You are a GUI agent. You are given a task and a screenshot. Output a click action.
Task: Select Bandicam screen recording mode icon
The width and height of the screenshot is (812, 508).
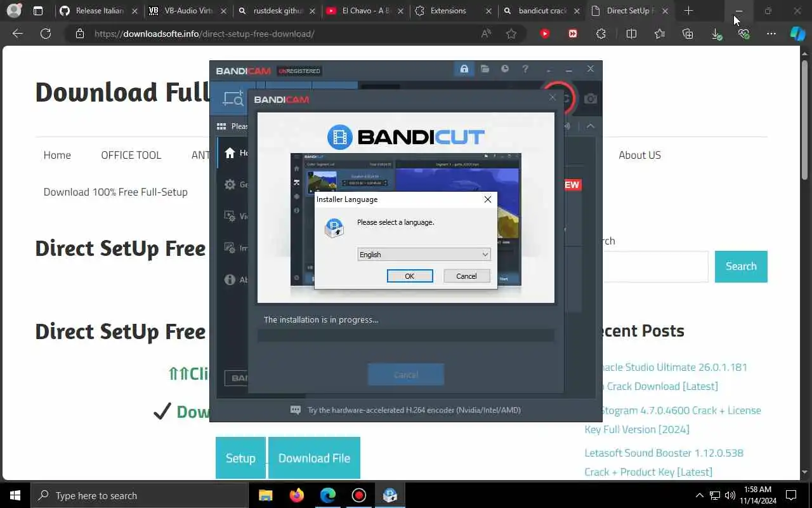(233, 99)
